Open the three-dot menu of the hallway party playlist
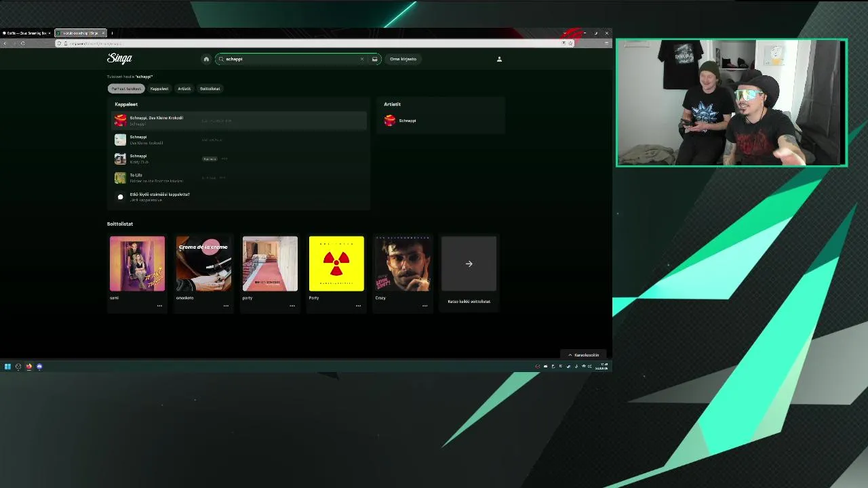Viewport: 868px width, 488px height. click(x=292, y=306)
